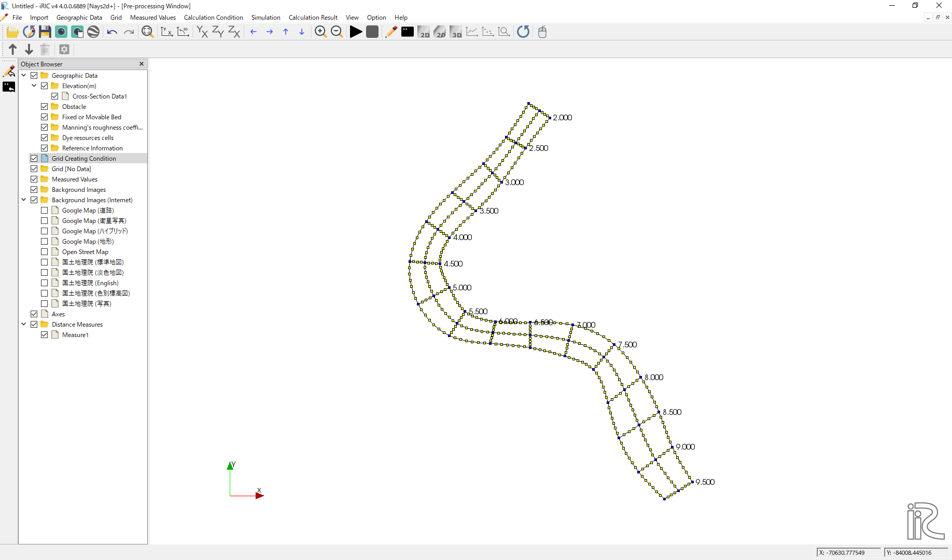
Task: Move view up with blue arrow
Action: 286,32
